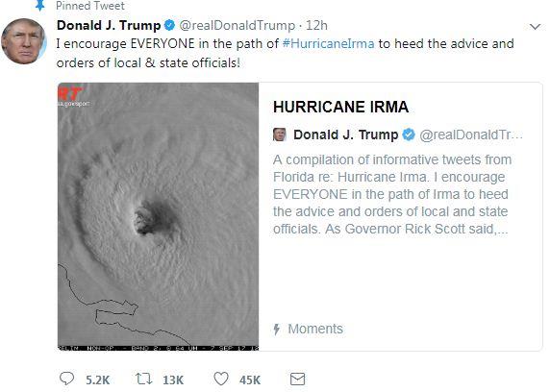Click Donald J. Trump display name

click(x=109, y=26)
